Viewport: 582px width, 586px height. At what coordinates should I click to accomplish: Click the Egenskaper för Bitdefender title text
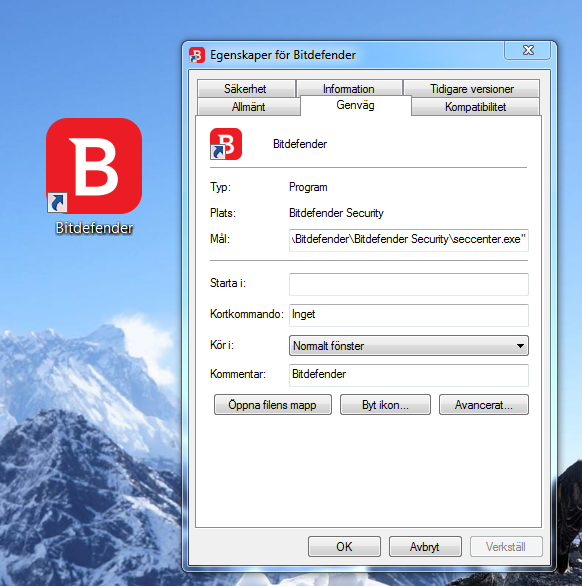(x=283, y=55)
